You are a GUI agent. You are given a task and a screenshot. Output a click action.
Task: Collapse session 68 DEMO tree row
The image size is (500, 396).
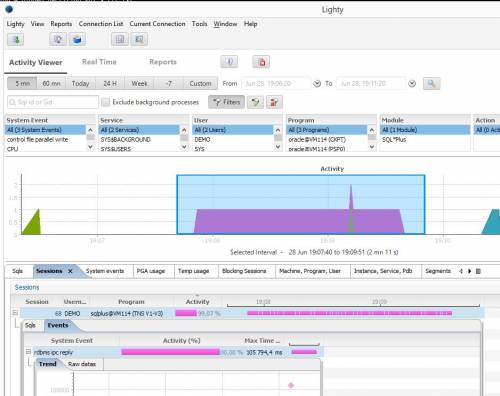point(15,313)
